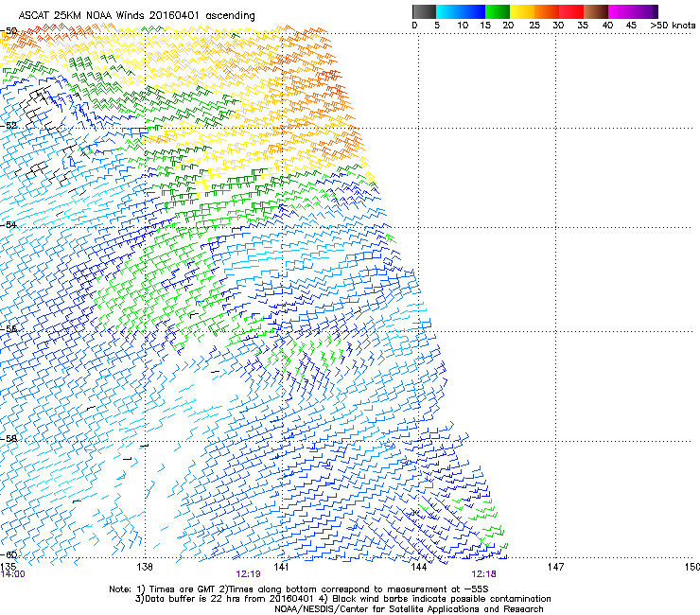
Task: Click the gray 0-5 knot legend swatch
Action: click(x=424, y=11)
